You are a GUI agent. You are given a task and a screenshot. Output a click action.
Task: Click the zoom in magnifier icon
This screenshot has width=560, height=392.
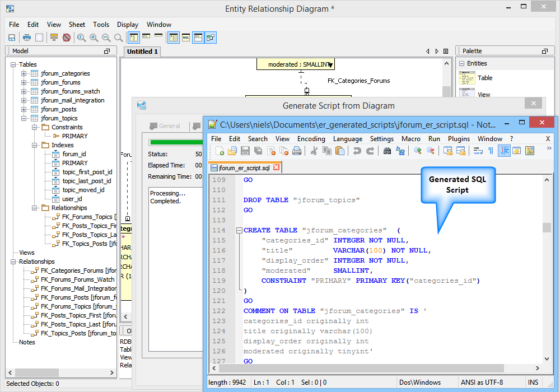[94, 38]
